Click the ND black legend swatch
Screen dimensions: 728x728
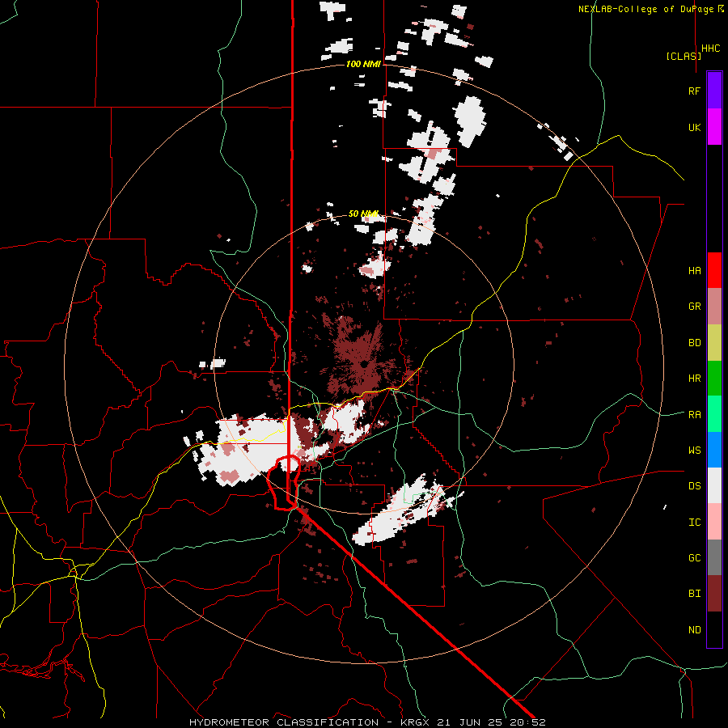point(714,629)
